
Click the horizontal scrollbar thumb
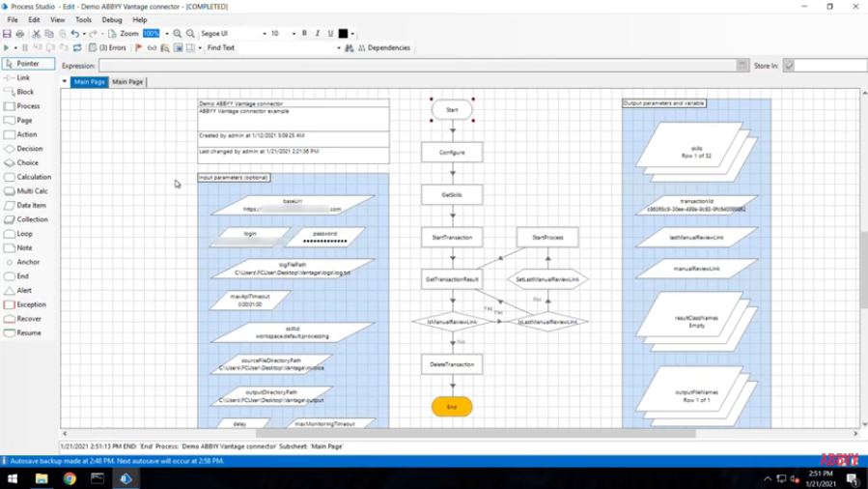tap(476, 434)
